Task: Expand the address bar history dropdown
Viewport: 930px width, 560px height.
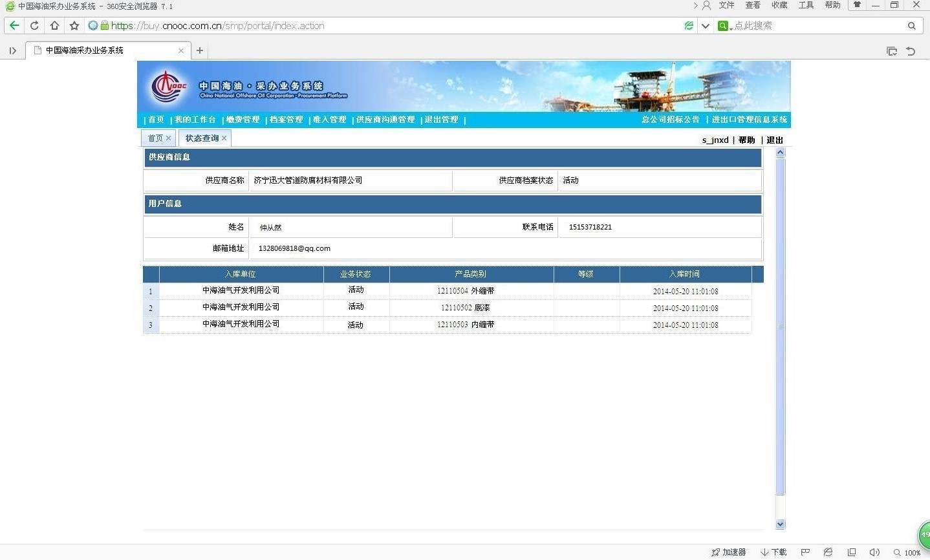Action: 706,26
